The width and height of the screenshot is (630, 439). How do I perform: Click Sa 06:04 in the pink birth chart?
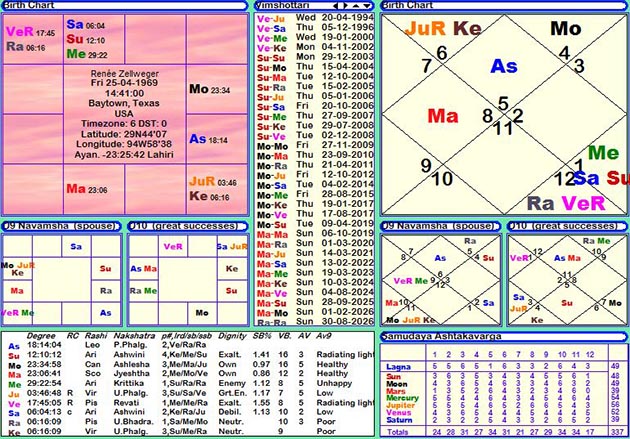pos(86,25)
